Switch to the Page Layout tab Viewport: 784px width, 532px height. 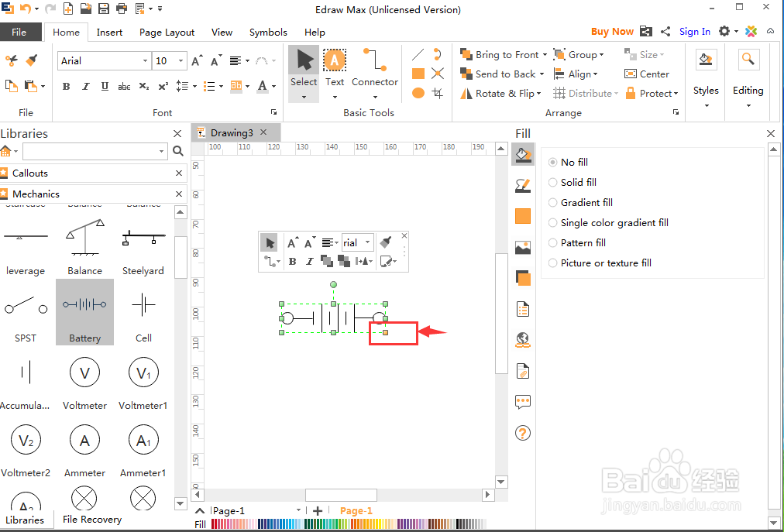tap(167, 32)
